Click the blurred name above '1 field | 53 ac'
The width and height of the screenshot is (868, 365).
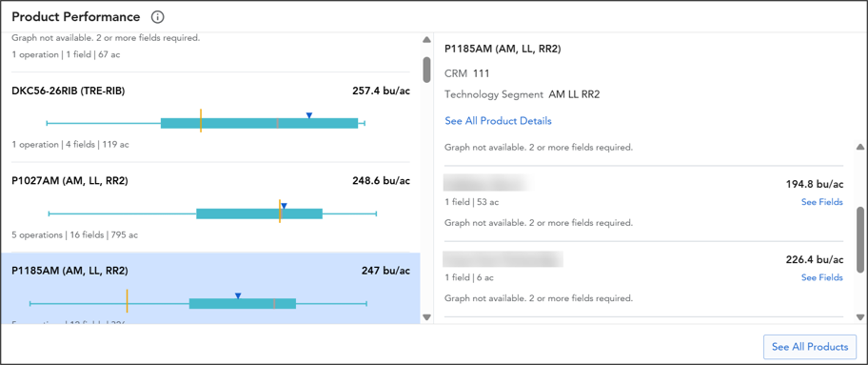pyautogui.click(x=487, y=183)
